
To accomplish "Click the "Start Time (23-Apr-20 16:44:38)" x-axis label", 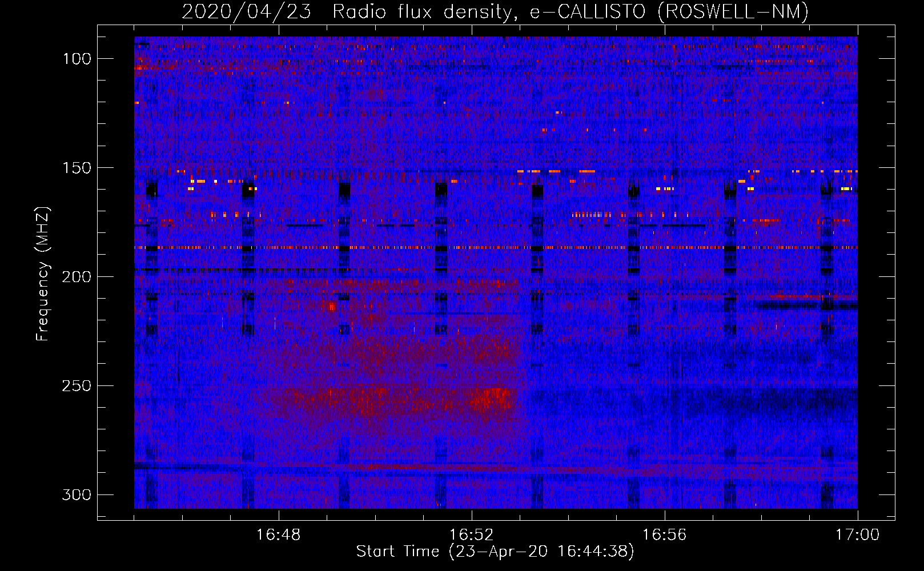I will click(495, 552).
